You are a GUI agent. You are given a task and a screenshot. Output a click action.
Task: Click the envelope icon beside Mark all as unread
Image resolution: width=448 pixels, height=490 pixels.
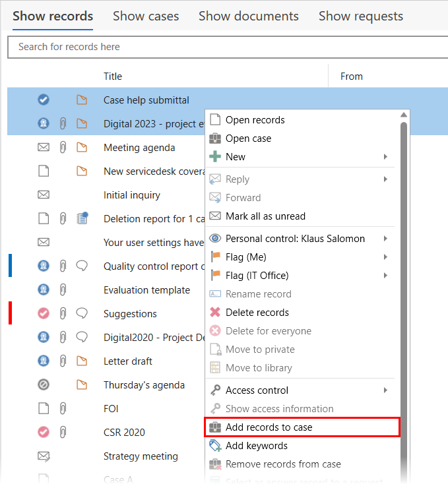point(215,216)
